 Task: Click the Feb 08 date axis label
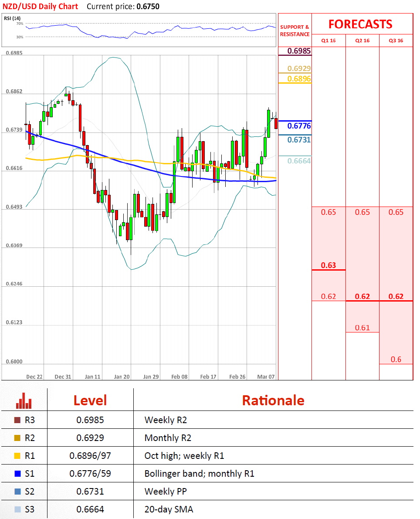180,377
